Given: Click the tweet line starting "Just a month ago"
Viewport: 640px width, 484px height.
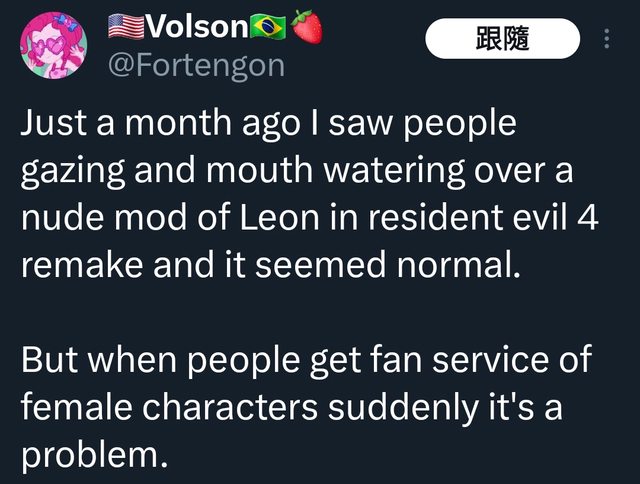Looking at the screenshot, I should (x=268, y=125).
